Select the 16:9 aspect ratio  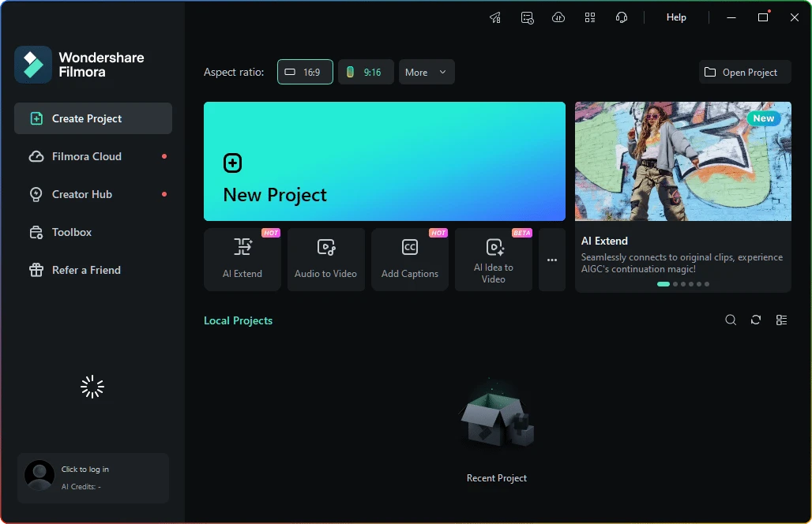click(305, 72)
